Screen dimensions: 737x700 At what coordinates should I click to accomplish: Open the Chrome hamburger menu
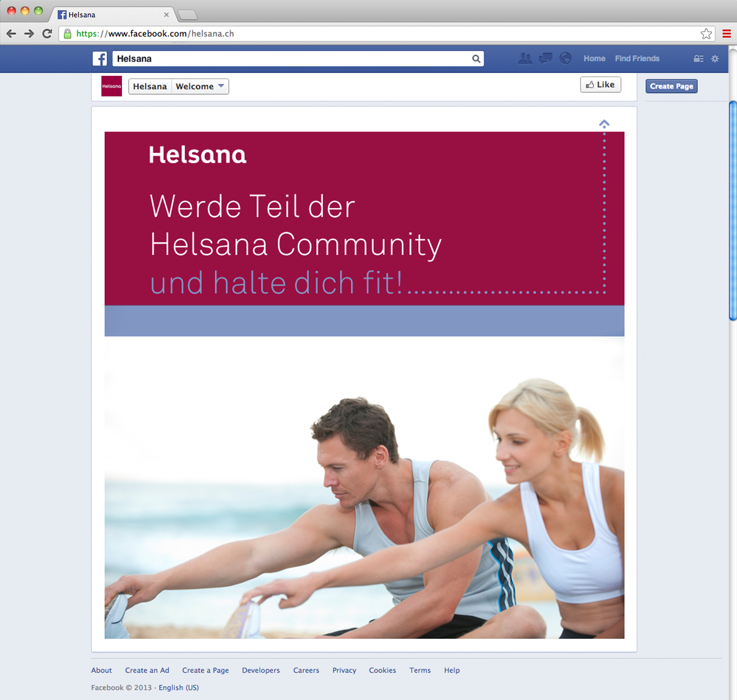pyautogui.click(x=727, y=34)
